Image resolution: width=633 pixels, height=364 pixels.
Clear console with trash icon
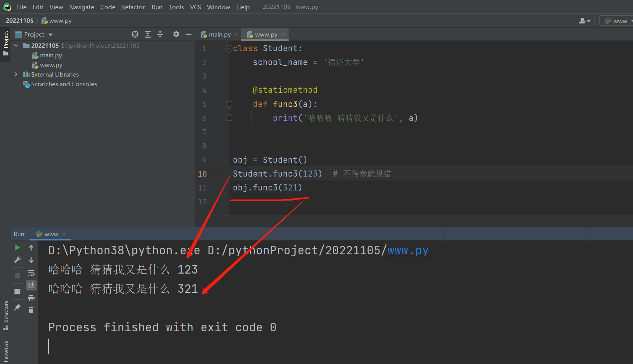pos(31,310)
